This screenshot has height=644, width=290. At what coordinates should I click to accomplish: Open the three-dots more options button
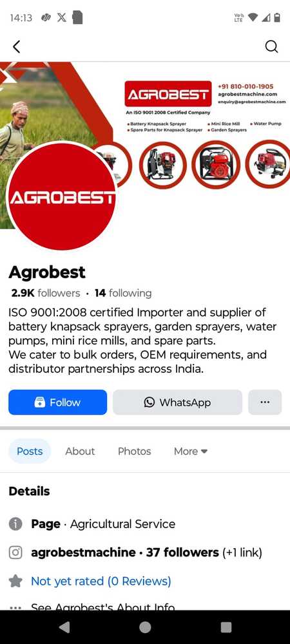click(265, 402)
